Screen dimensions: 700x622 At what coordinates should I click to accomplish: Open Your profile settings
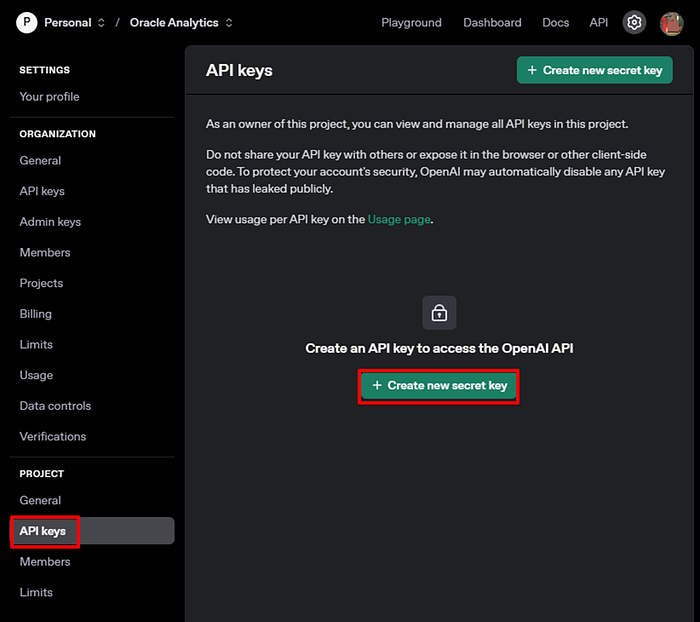49,96
